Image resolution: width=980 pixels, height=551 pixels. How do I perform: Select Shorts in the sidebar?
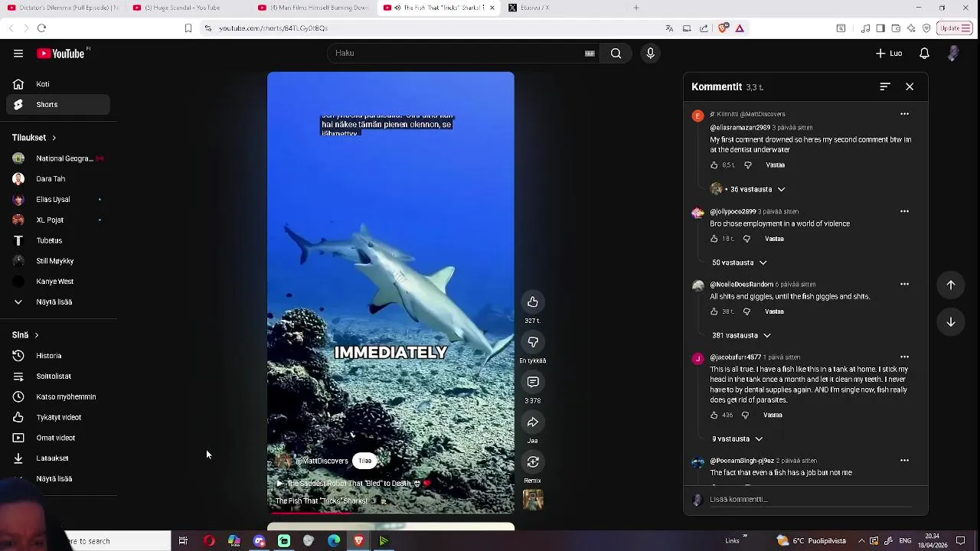click(x=58, y=105)
